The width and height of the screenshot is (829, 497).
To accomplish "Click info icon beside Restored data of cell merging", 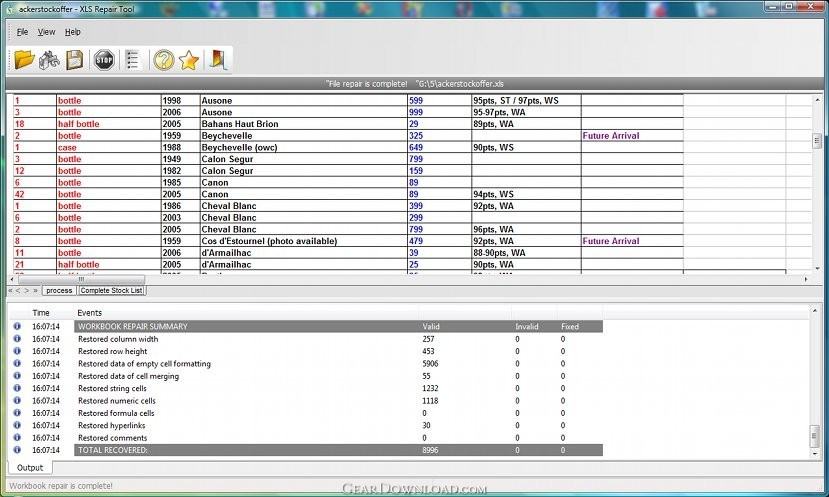I will [17, 375].
